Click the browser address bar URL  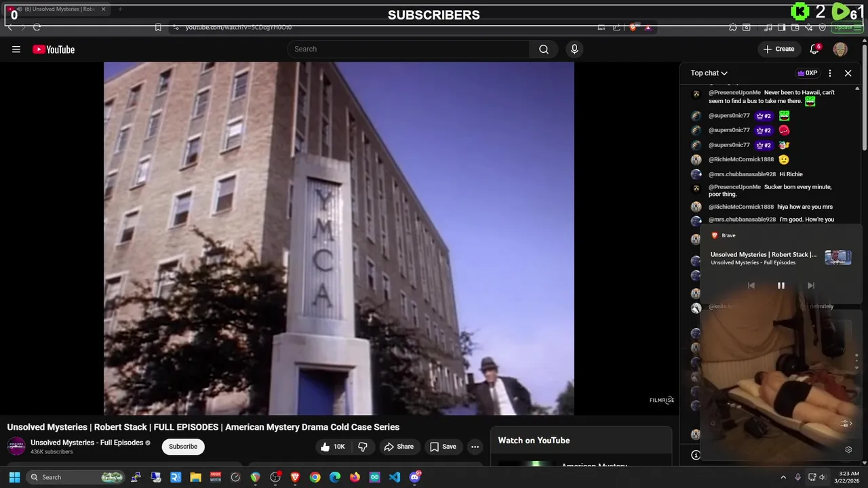pos(239,27)
